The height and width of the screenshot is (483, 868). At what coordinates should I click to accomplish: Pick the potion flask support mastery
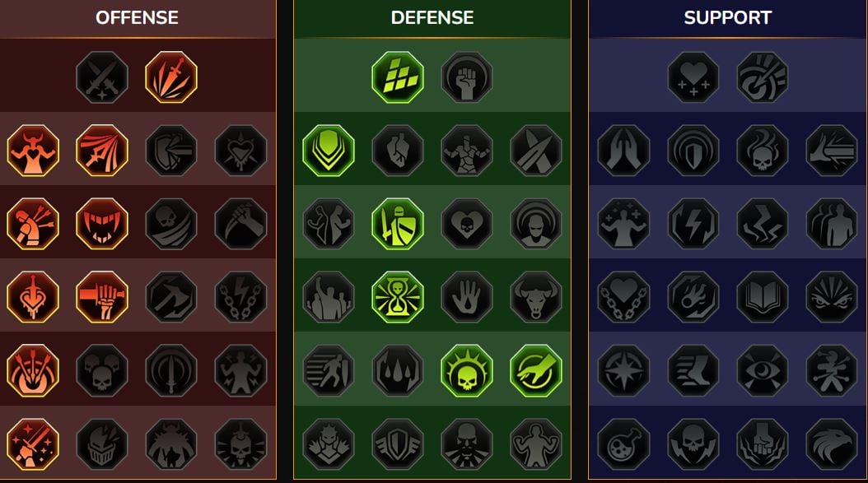point(624,444)
